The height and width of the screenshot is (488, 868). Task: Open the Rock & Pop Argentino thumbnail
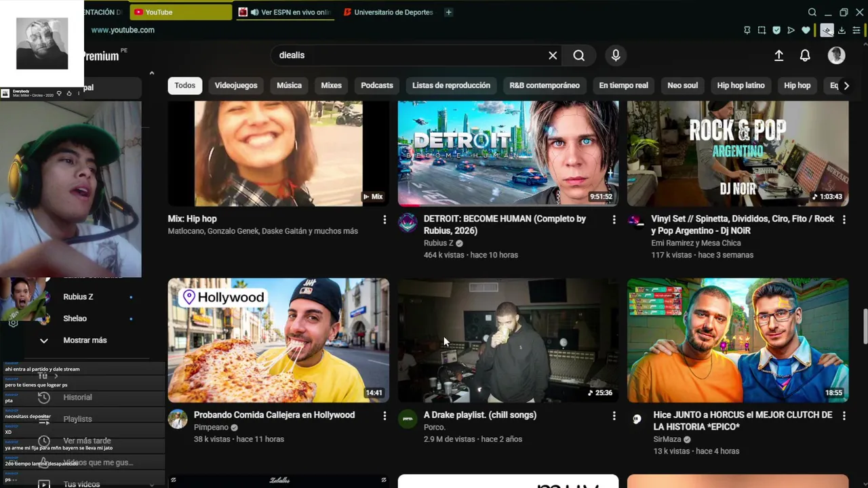[738, 154]
